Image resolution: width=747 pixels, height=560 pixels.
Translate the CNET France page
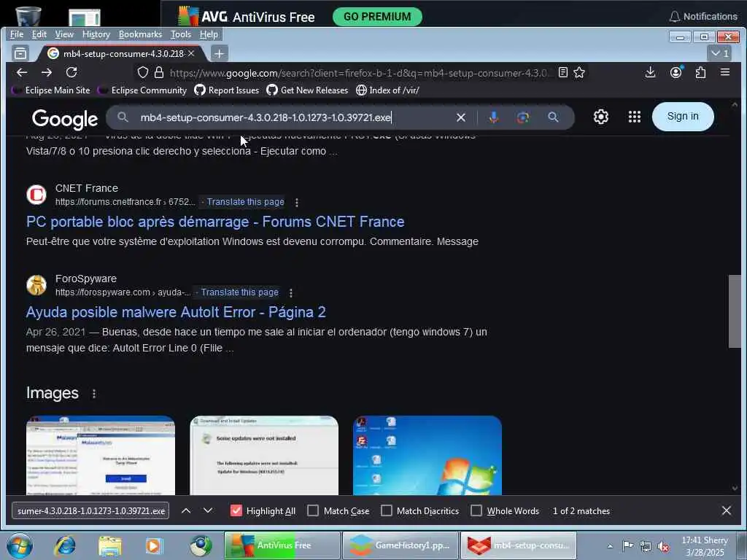coord(245,202)
